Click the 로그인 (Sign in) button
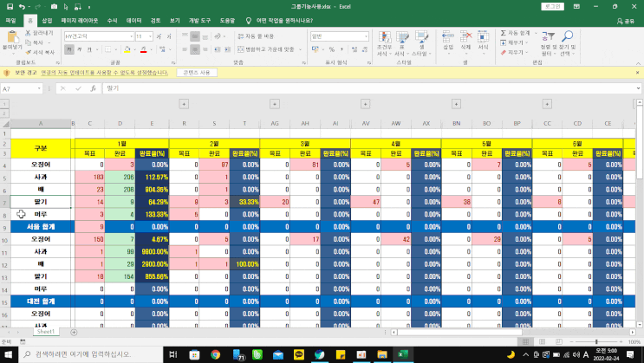 point(552,7)
